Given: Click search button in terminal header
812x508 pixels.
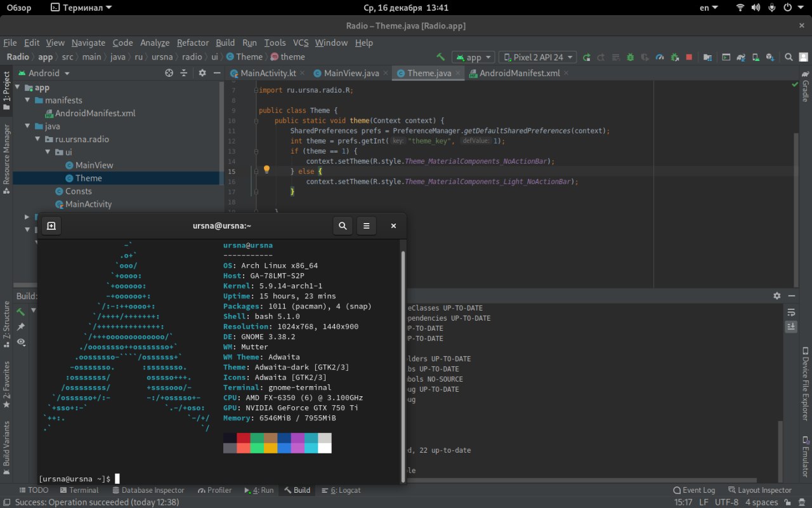Looking at the screenshot, I should tap(343, 225).
